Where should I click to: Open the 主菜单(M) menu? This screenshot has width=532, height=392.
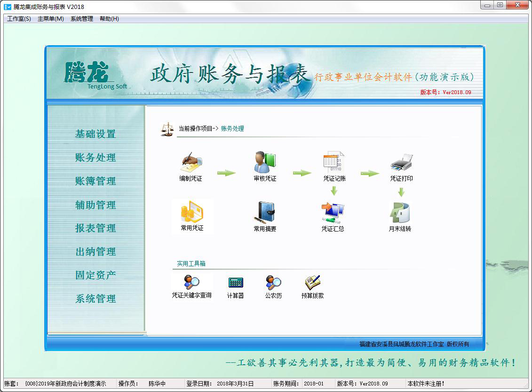pyautogui.click(x=50, y=19)
